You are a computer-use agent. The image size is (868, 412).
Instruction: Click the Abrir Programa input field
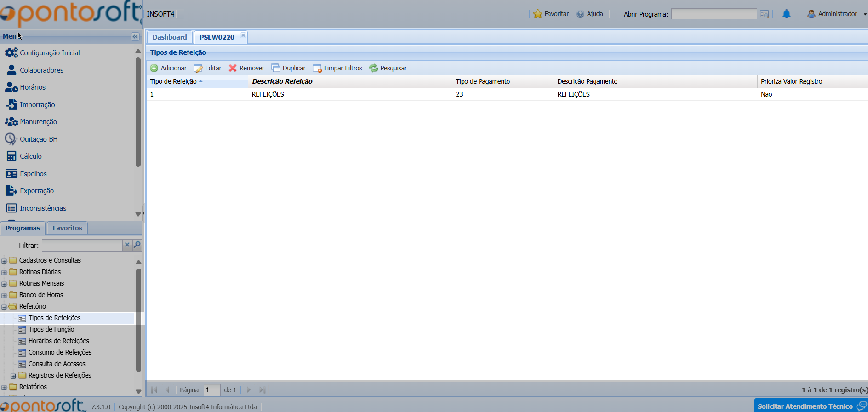tap(714, 14)
